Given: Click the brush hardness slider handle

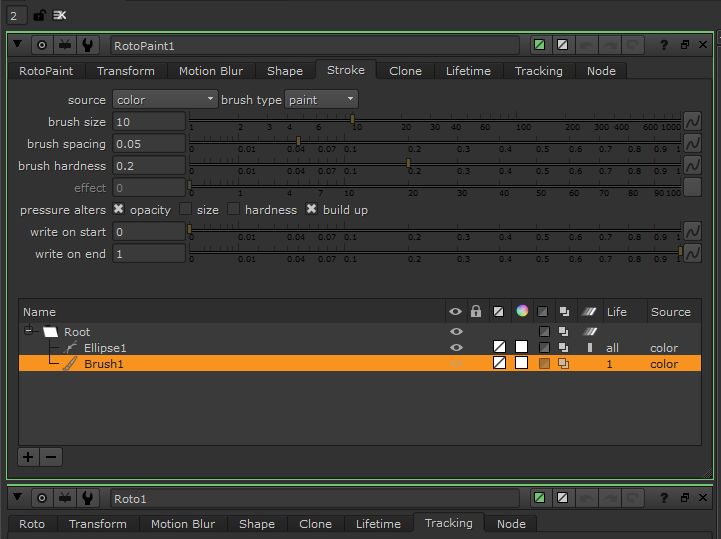Looking at the screenshot, I should [x=408, y=163].
